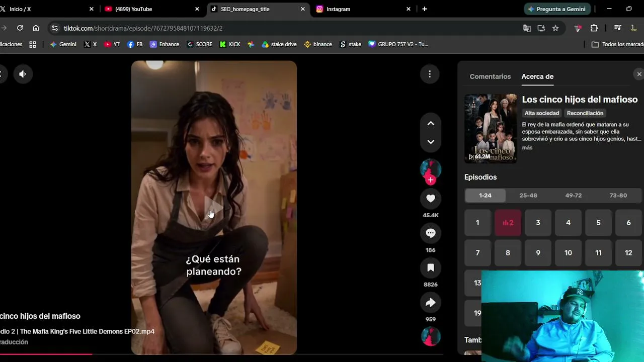The image size is (644, 362).
Task: Open the YT bookmark
Action: coord(112,44)
